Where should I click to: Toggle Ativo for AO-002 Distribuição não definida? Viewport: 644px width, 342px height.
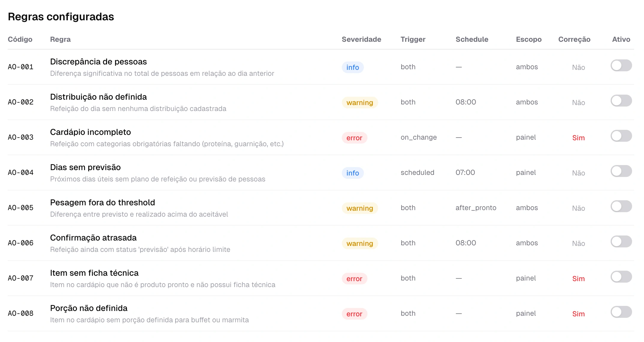point(621,101)
